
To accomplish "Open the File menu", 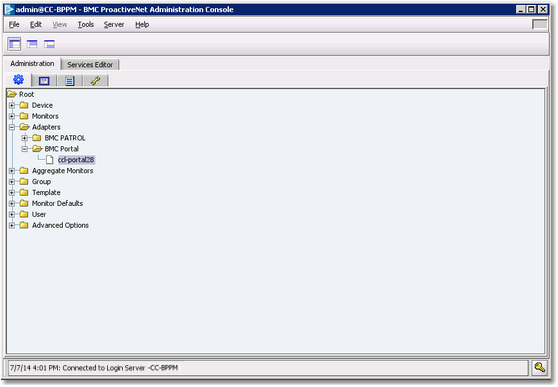I will 14,24.
